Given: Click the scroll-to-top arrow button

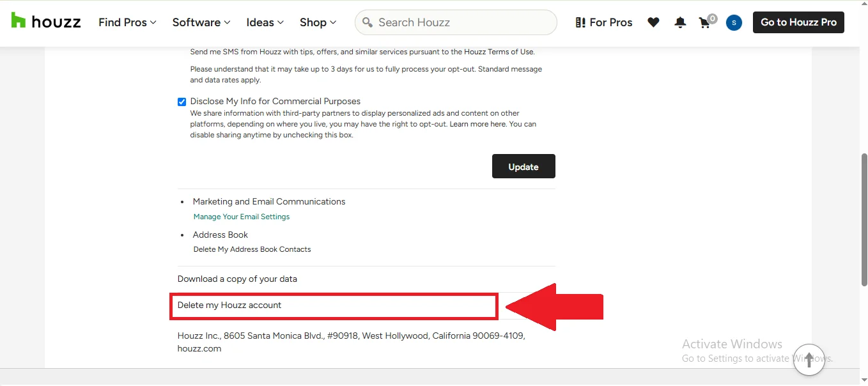Looking at the screenshot, I should 809,360.
